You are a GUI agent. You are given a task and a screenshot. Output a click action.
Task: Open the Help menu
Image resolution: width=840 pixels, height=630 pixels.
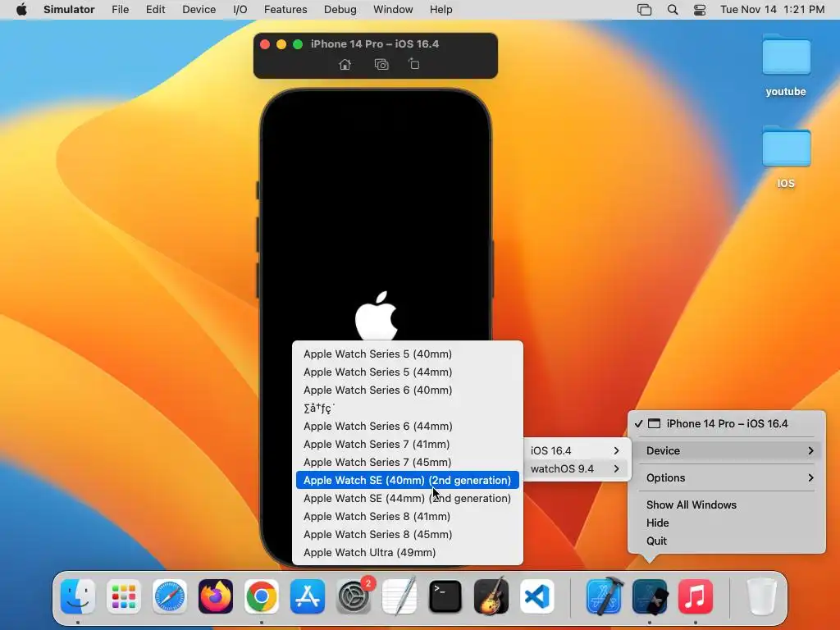pyautogui.click(x=441, y=10)
